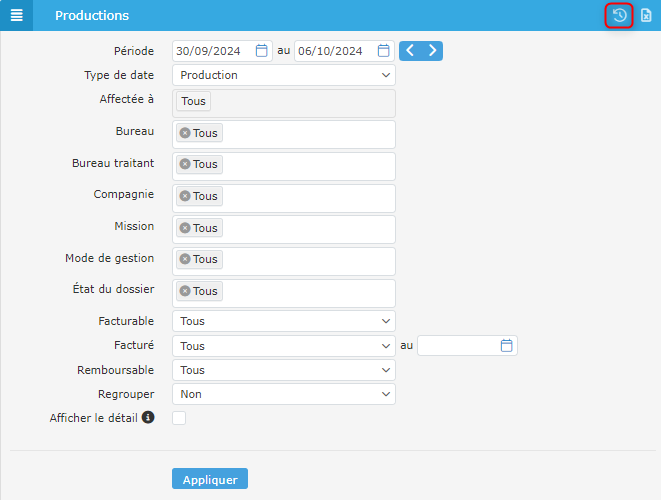Open the Regrouper dropdown
This screenshot has height=500, width=661.
284,394
